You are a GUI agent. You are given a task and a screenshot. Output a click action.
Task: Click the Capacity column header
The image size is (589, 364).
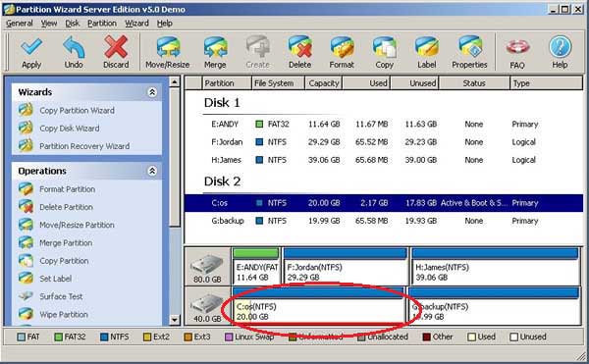tap(323, 83)
